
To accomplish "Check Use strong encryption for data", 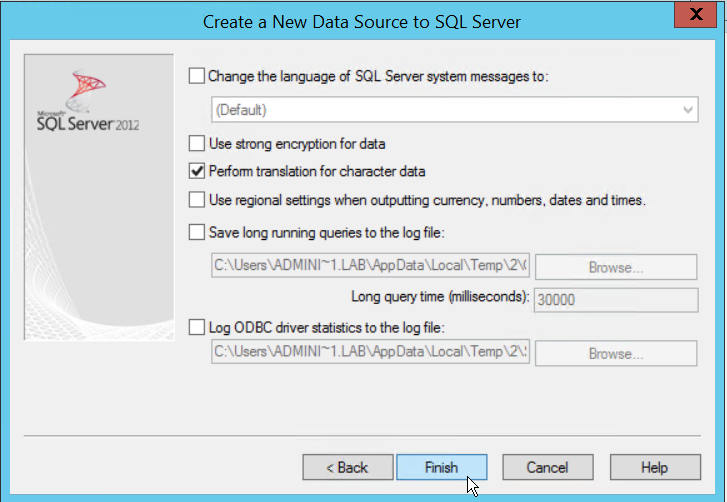I will pyautogui.click(x=197, y=144).
